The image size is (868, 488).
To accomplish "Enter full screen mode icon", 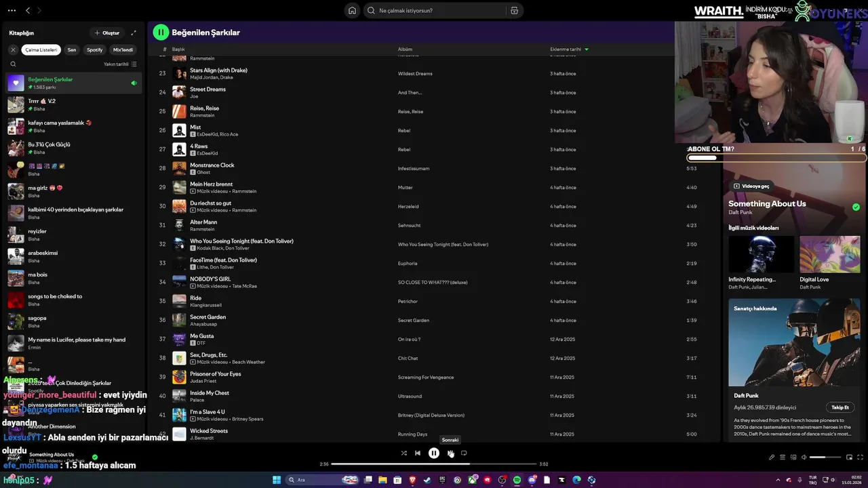I will click(861, 457).
